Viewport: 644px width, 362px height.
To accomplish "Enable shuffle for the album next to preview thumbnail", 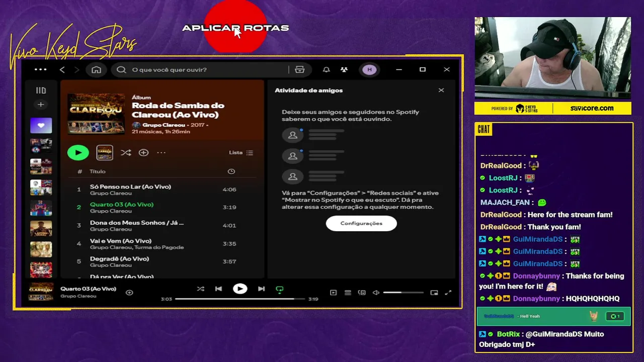I will point(126,152).
